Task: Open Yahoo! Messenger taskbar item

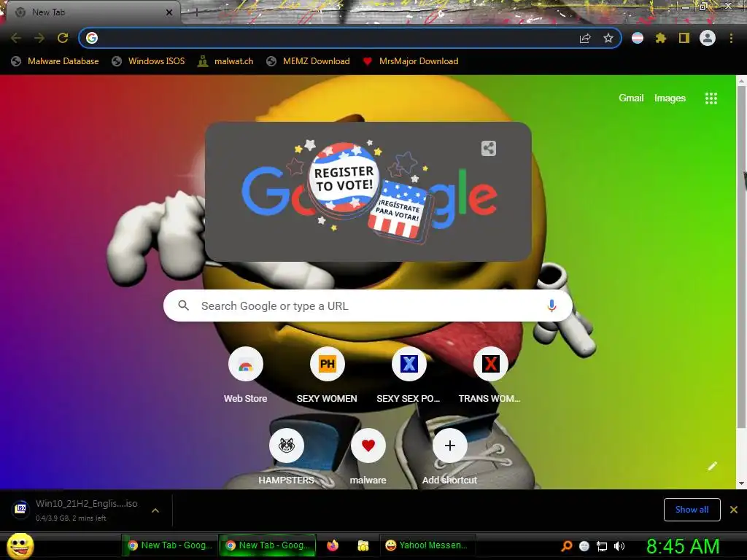Action: coord(427,545)
